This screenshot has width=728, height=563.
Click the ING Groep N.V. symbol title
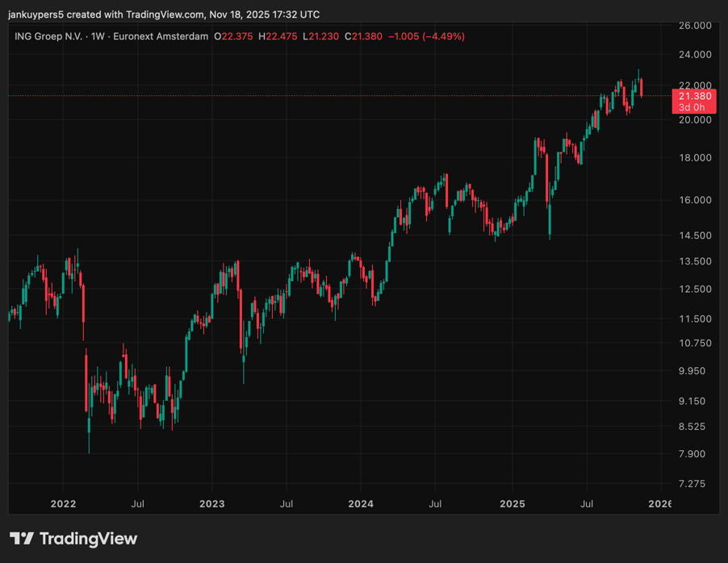[x=48, y=36]
